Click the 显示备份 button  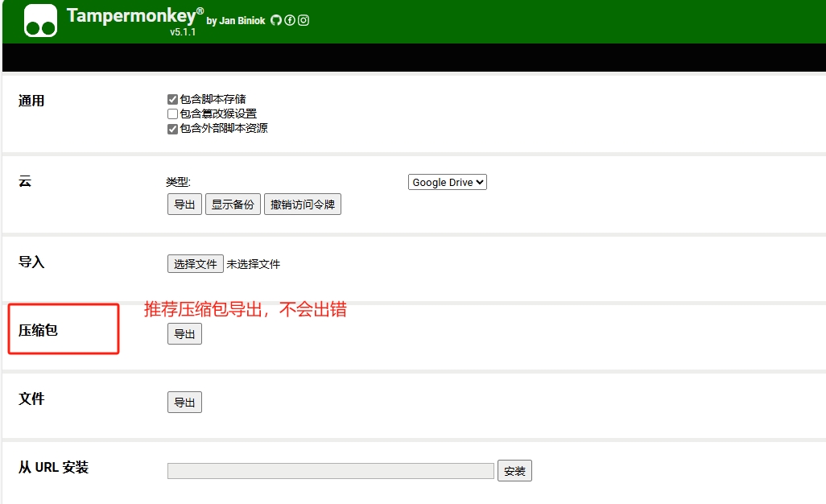(x=233, y=204)
